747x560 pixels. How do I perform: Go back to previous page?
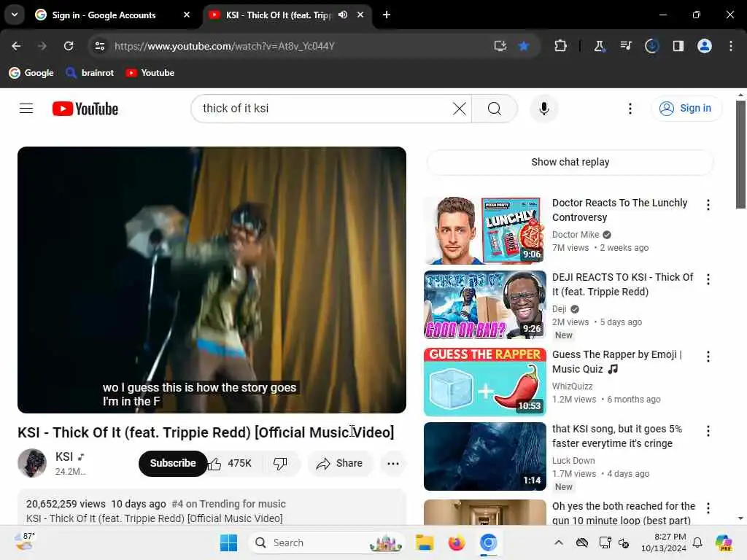pos(16,46)
